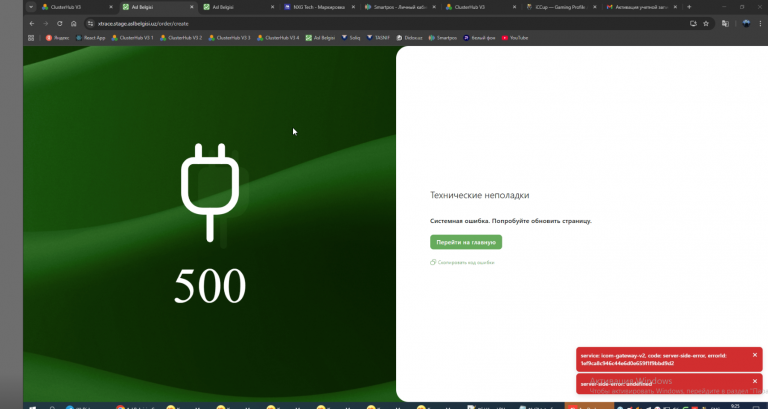Close the Smartpos tab
768x409 pixels.
coord(434,7)
